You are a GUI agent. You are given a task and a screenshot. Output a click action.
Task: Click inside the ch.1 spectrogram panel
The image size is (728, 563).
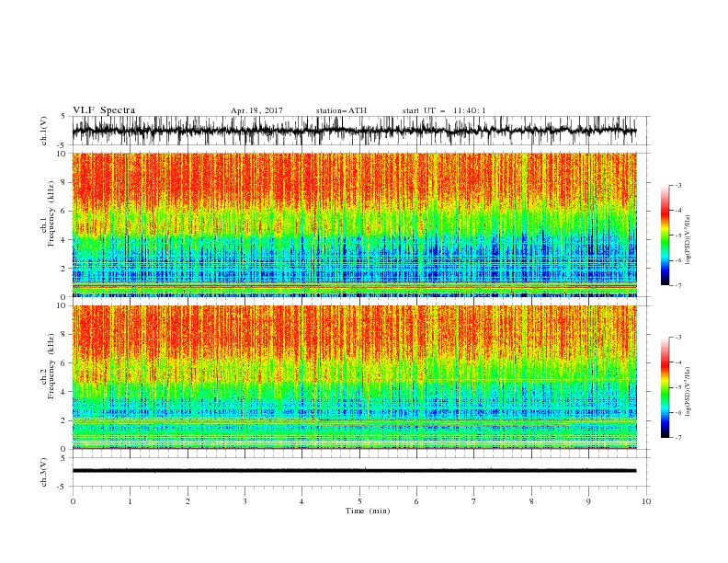(354, 224)
